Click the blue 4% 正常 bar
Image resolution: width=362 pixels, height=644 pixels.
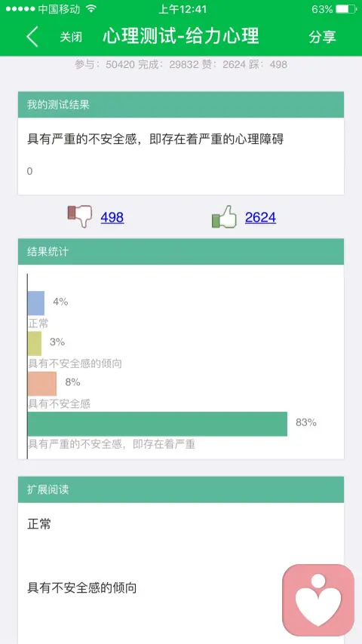36,303
